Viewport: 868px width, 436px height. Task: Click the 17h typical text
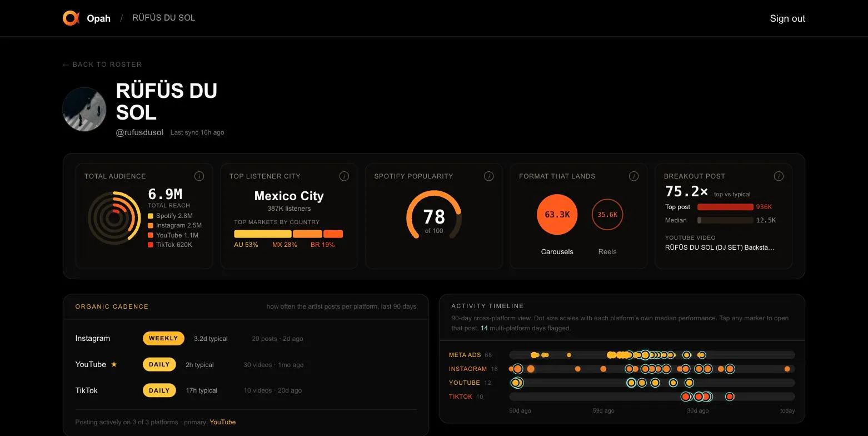(x=202, y=390)
